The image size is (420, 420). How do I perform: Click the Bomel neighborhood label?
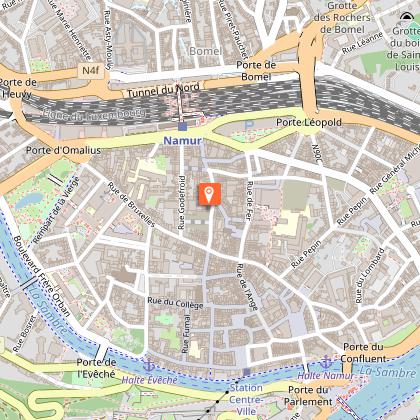click(x=206, y=51)
